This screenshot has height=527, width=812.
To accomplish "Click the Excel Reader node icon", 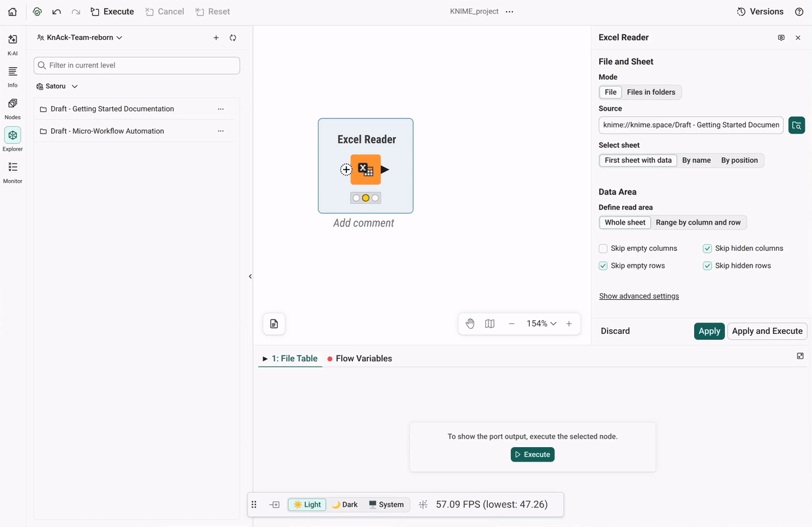I will 365,170.
